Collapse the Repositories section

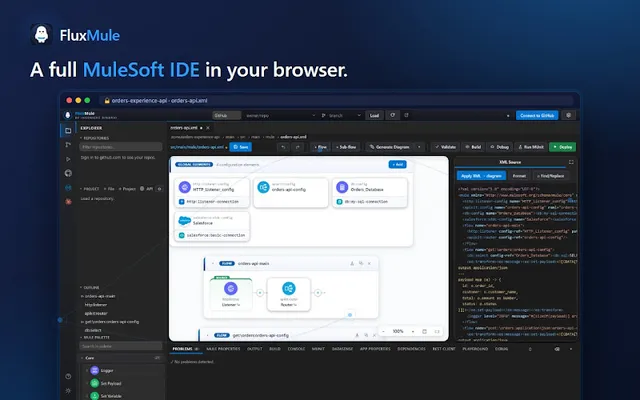(81, 138)
